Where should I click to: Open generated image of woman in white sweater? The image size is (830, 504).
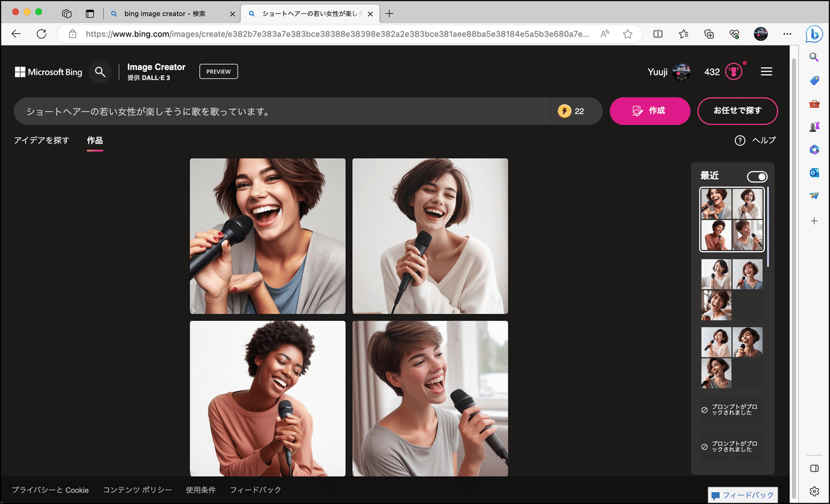[x=430, y=236]
